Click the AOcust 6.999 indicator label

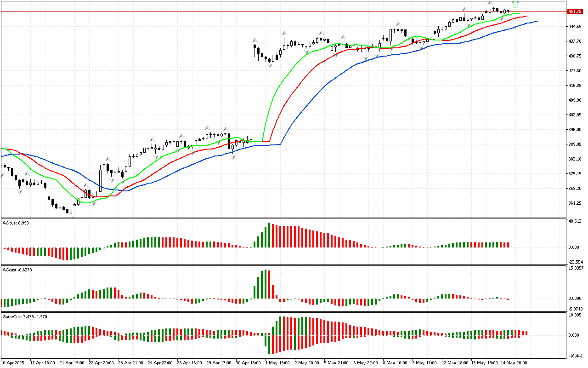coord(16,223)
